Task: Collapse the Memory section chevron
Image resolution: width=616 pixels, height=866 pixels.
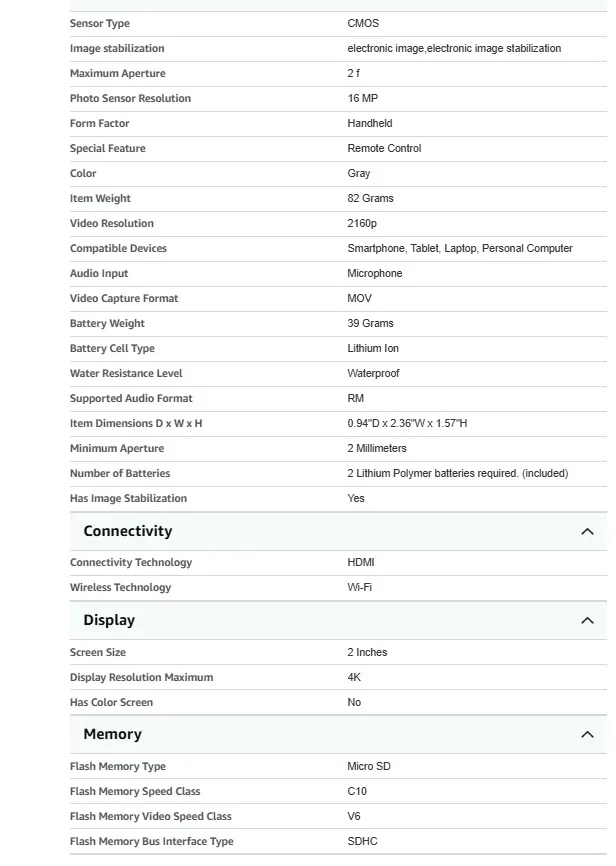Action: pyautogui.click(x=587, y=734)
